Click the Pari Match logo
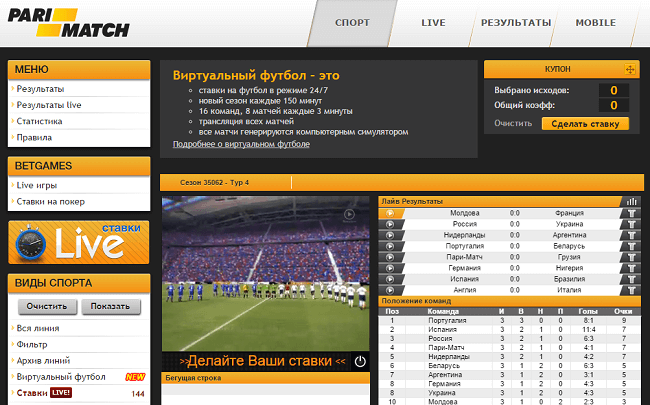The width and height of the screenshot is (650, 405). click(68, 22)
